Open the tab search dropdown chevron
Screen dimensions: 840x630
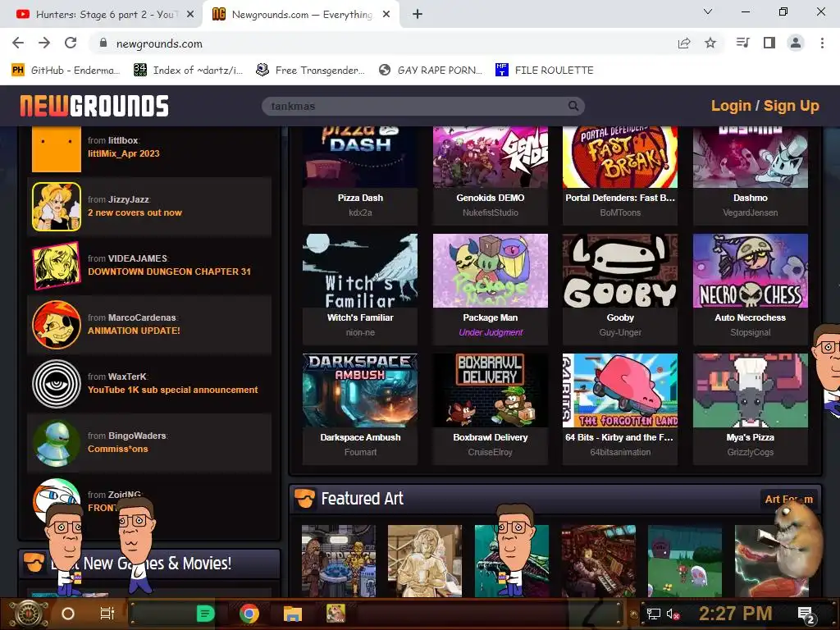pyautogui.click(x=708, y=11)
